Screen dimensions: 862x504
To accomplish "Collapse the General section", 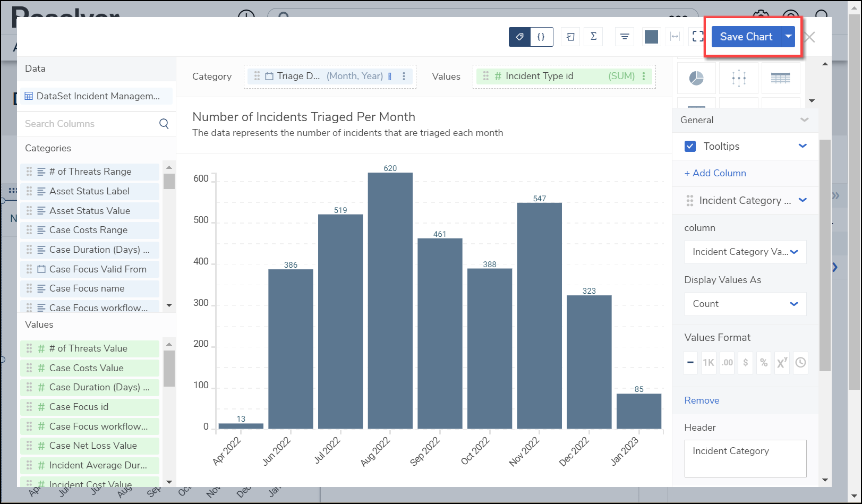I will (804, 120).
